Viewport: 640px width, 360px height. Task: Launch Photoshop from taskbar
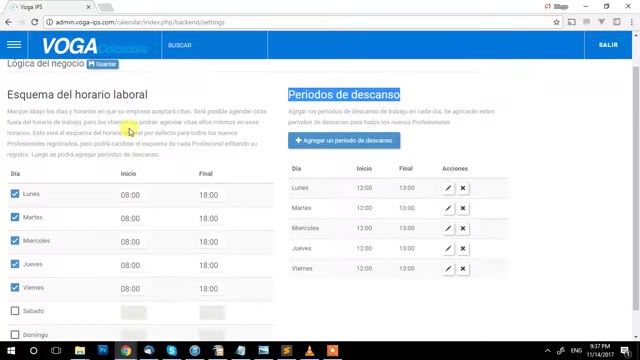click(x=103, y=351)
